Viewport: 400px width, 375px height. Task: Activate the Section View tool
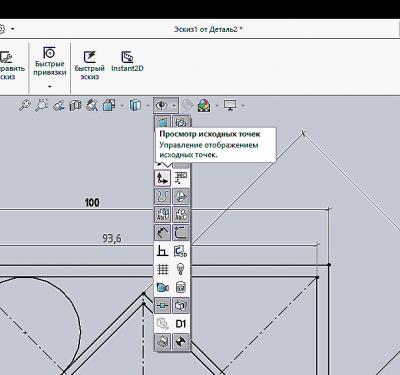76,106
